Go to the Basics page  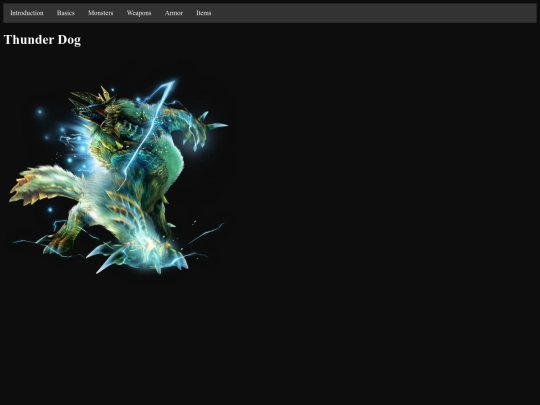click(x=66, y=13)
